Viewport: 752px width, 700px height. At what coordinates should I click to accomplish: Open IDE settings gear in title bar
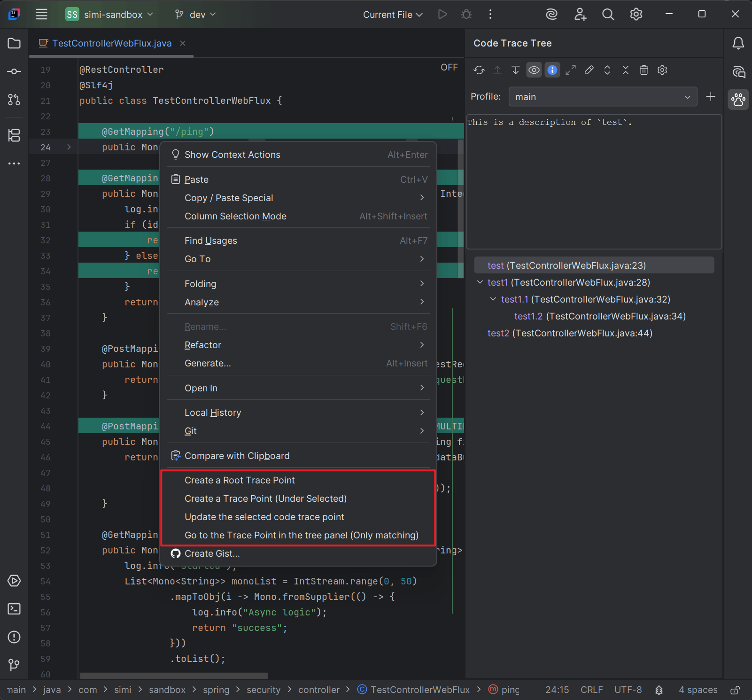coord(636,14)
